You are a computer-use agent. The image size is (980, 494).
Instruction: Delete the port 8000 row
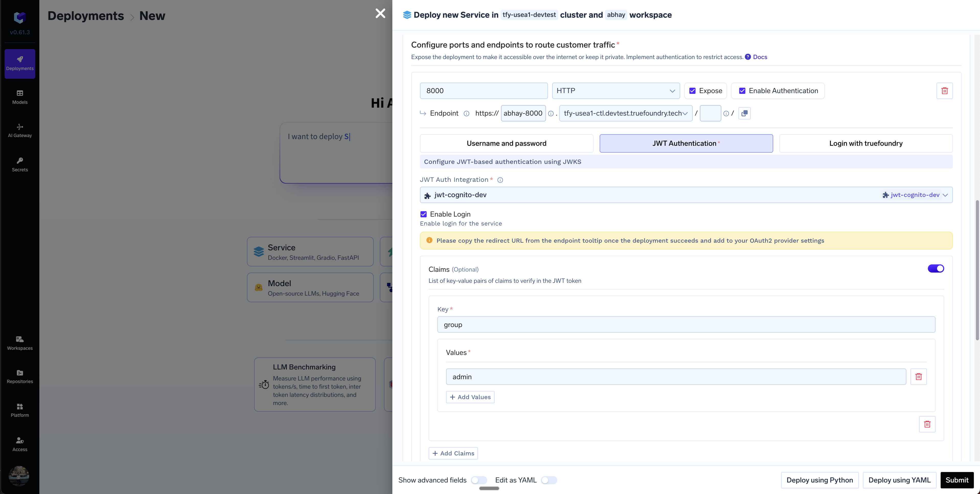944,91
